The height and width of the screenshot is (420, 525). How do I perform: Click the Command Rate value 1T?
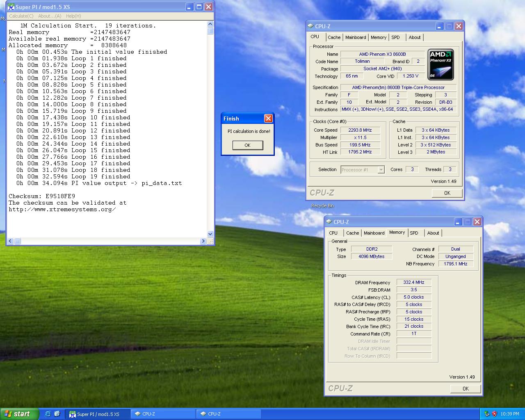pyautogui.click(x=414, y=333)
